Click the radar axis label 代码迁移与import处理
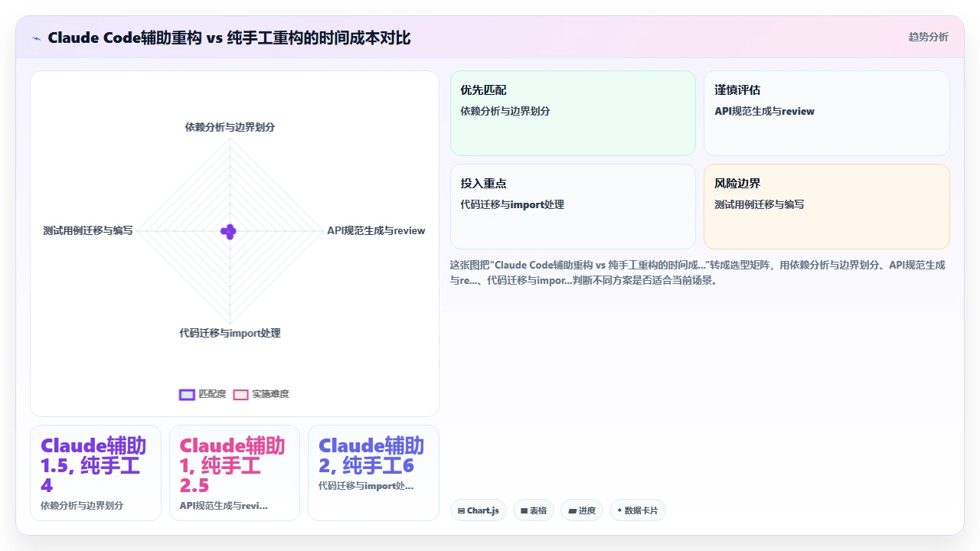The image size is (980, 551). coord(230,333)
